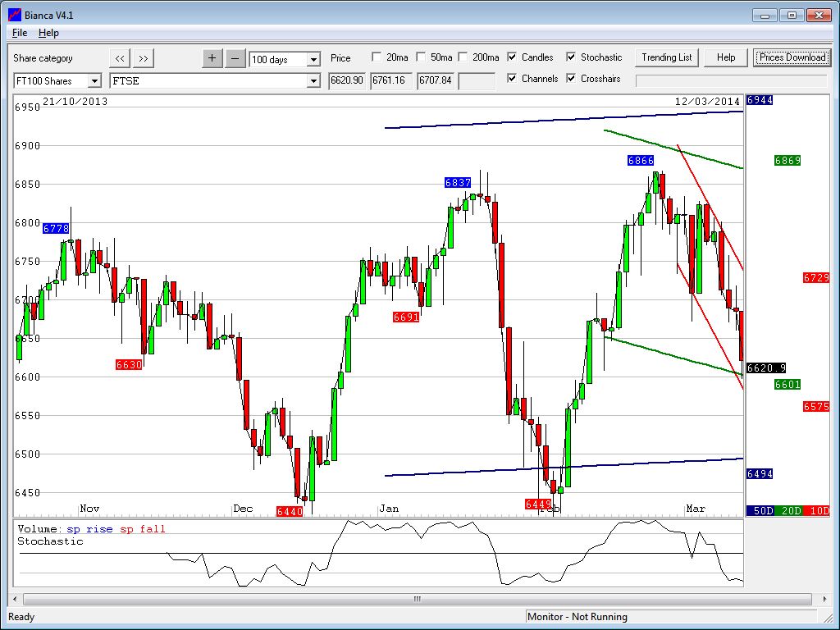Click the horizontal scrollbar thumb below chart

[417, 600]
